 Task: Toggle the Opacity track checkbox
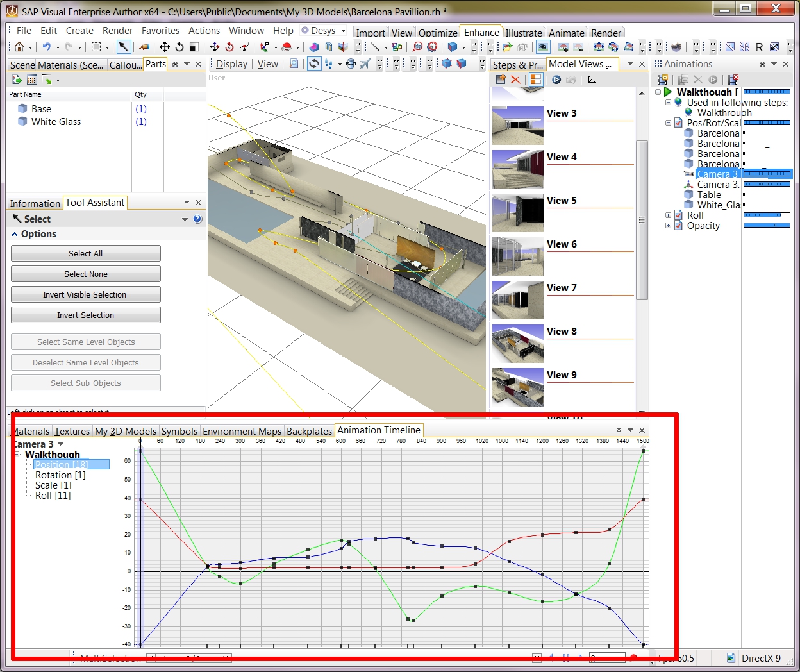(x=678, y=226)
